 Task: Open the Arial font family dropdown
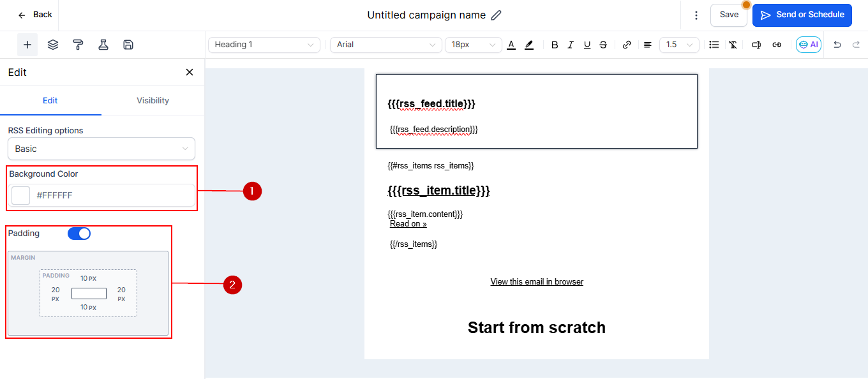point(385,45)
